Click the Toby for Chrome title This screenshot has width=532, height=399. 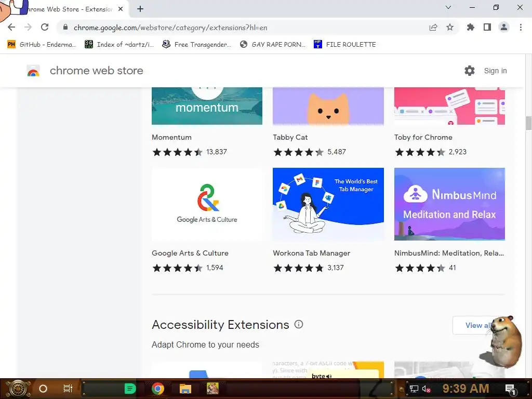coord(423,137)
